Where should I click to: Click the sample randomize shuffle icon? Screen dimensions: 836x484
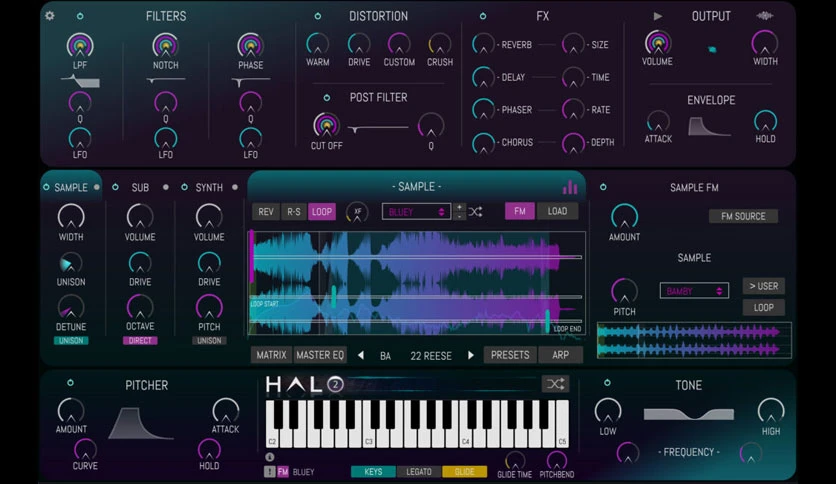click(x=476, y=212)
